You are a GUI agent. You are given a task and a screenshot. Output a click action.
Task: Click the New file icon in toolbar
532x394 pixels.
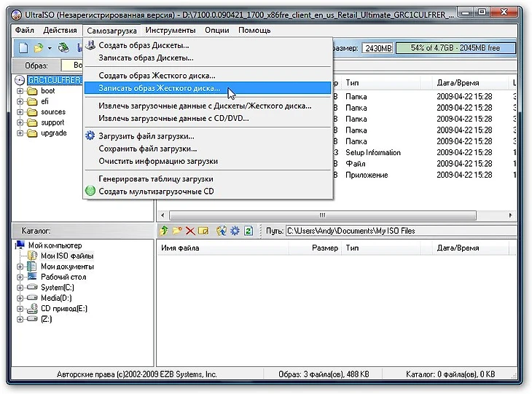coord(22,48)
